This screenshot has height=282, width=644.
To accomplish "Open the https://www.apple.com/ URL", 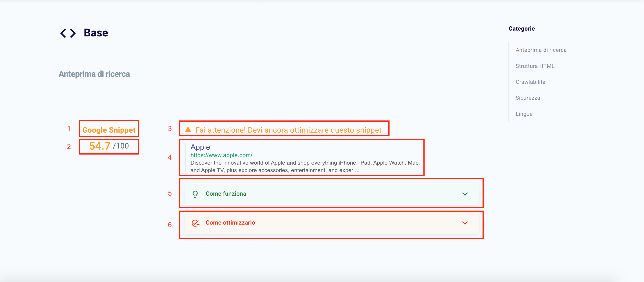I will tap(221, 155).
